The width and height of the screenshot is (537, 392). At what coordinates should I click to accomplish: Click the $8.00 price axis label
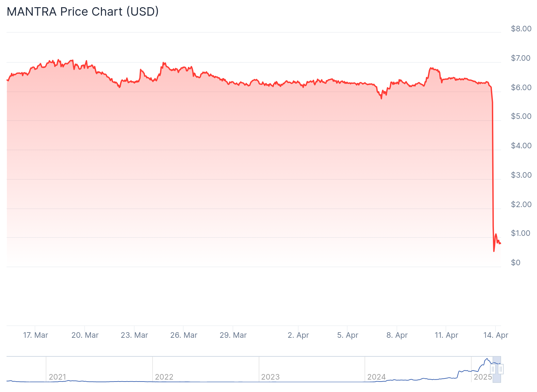click(521, 29)
